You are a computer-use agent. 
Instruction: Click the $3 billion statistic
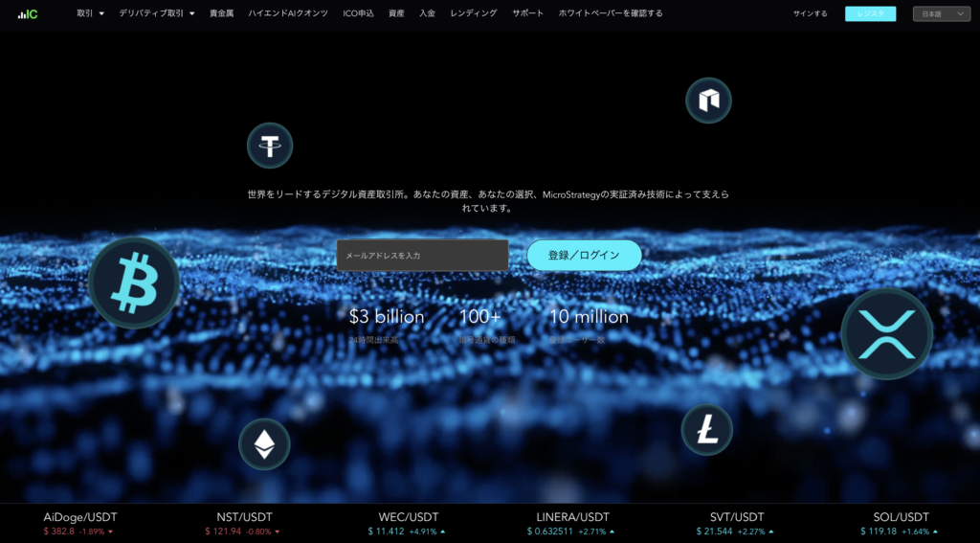point(387,317)
